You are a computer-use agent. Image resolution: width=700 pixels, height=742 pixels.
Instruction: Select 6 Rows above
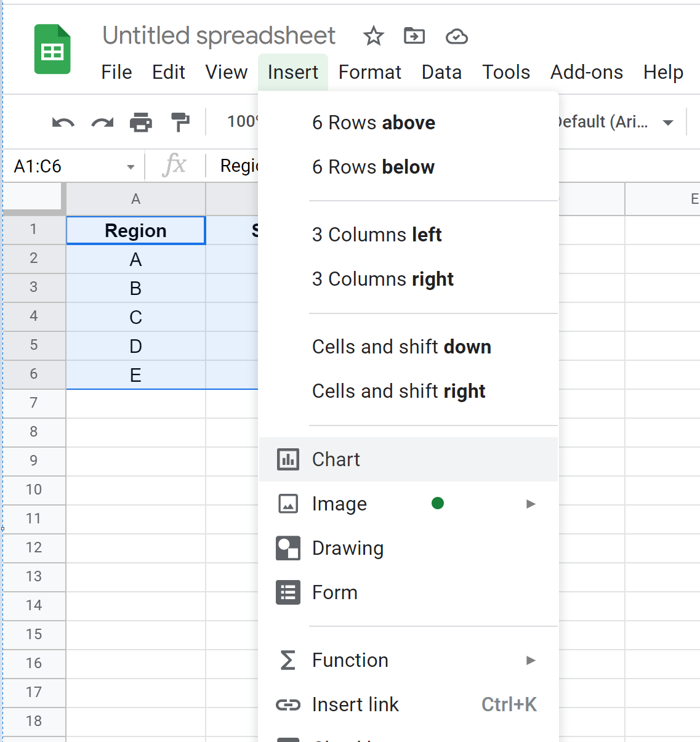click(x=374, y=123)
